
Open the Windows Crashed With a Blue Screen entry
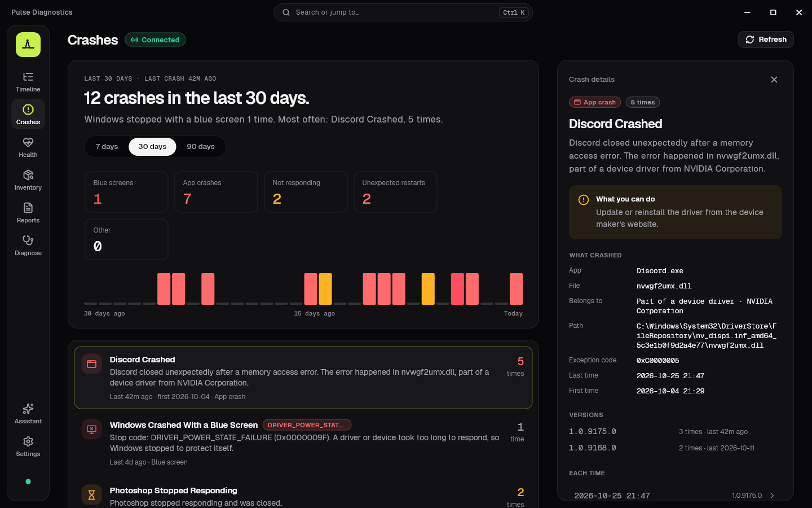pos(303,443)
